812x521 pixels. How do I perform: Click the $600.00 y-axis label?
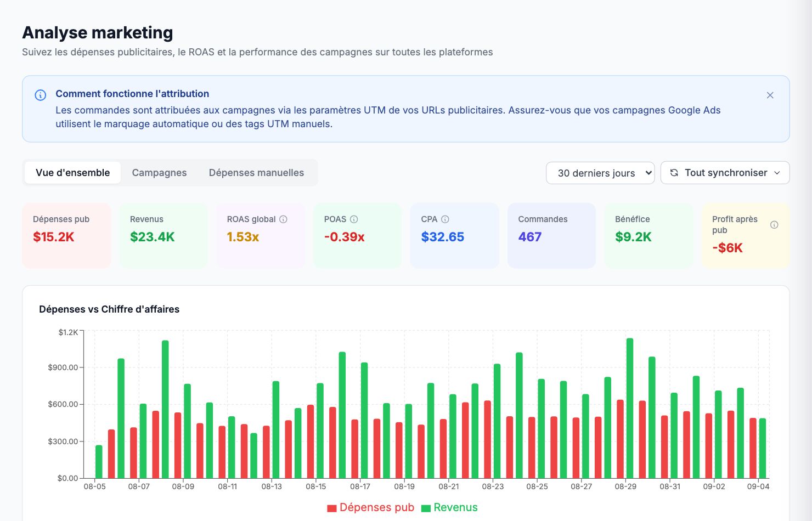click(63, 404)
